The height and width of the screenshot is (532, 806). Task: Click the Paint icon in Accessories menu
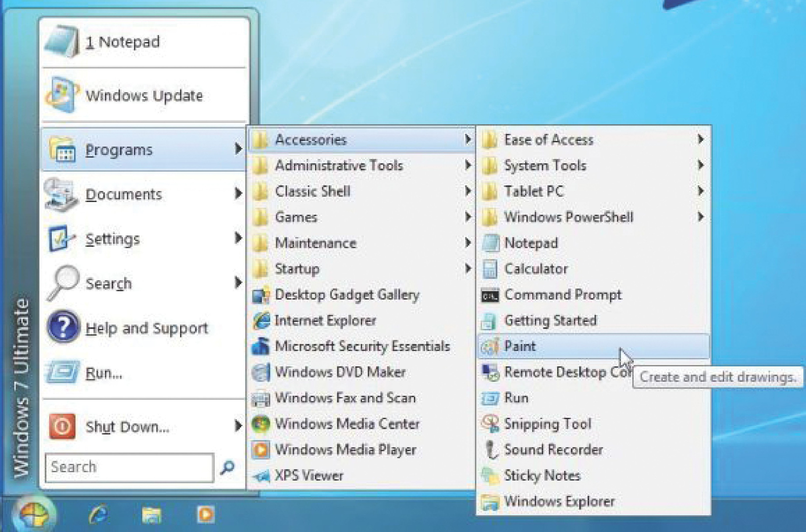point(489,346)
